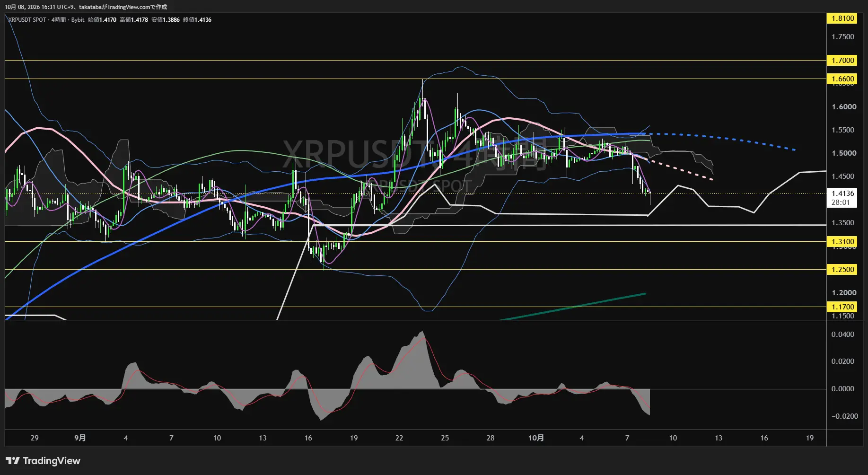Click the pink dotted projection line
The image size is (868, 475).
(x=681, y=170)
